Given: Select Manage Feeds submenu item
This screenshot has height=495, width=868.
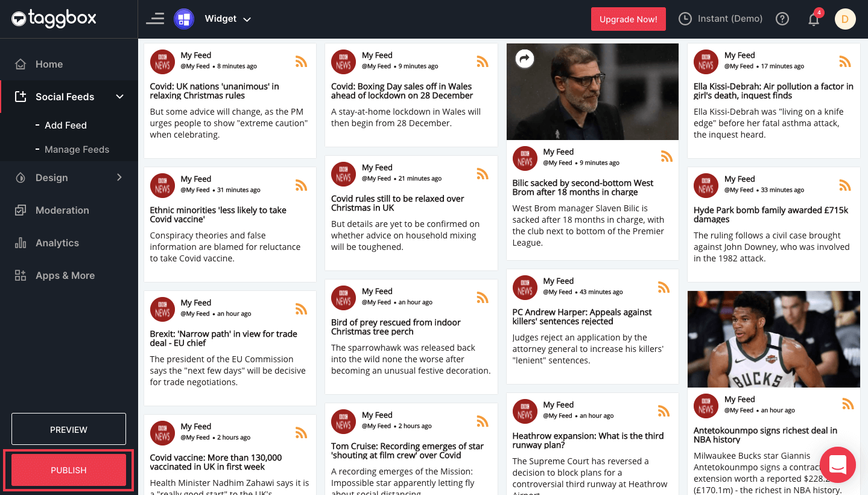Looking at the screenshot, I should (77, 149).
